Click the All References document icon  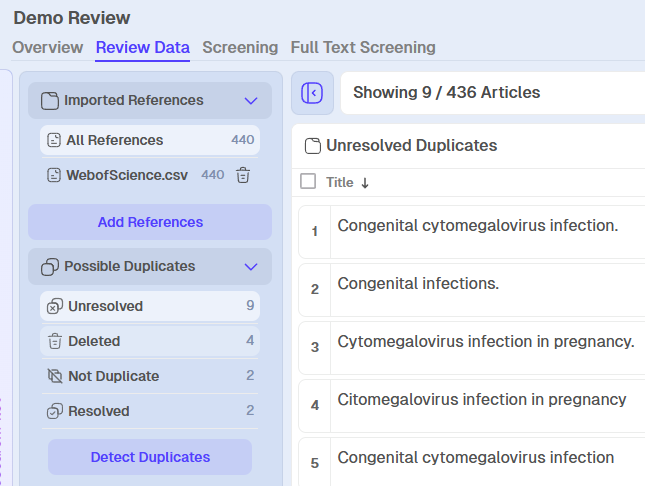coord(54,140)
